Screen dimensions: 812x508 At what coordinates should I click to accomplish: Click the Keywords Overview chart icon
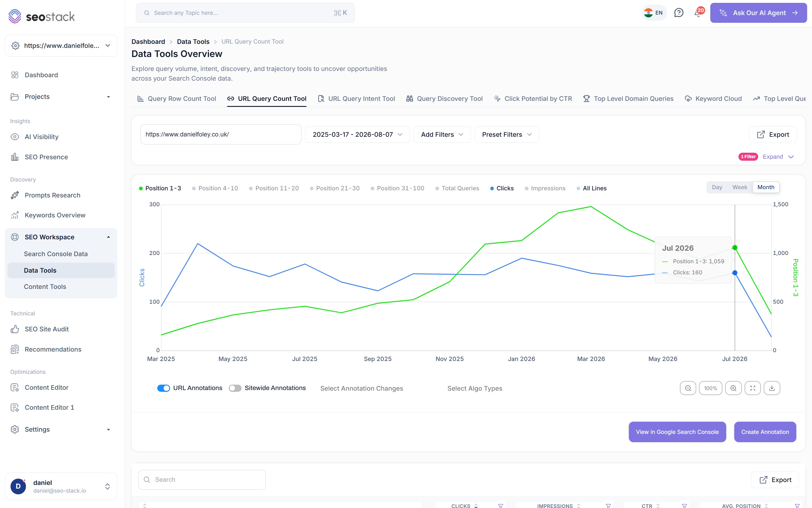(x=15, y=215)
